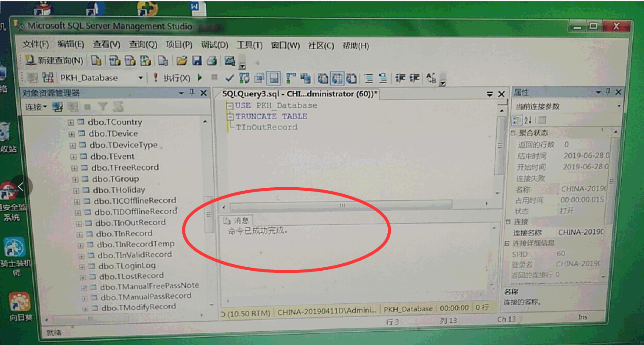Open the 向日葵 desktop icon
644x345 pixels.
tap(20, 307)
